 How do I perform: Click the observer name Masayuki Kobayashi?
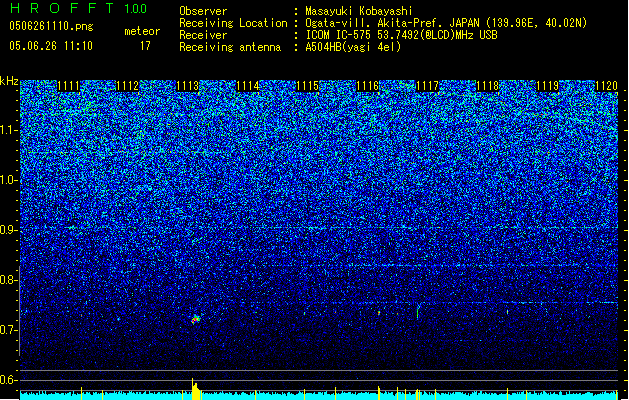[359, 11]
